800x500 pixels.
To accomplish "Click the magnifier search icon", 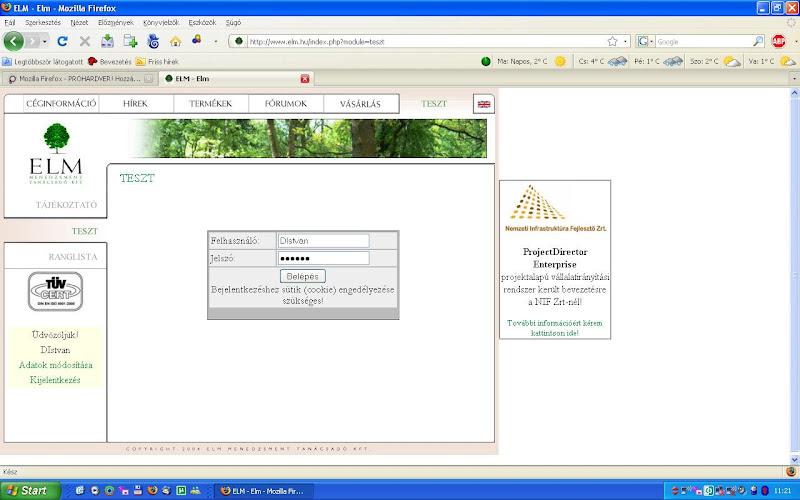I will point(758,41).
